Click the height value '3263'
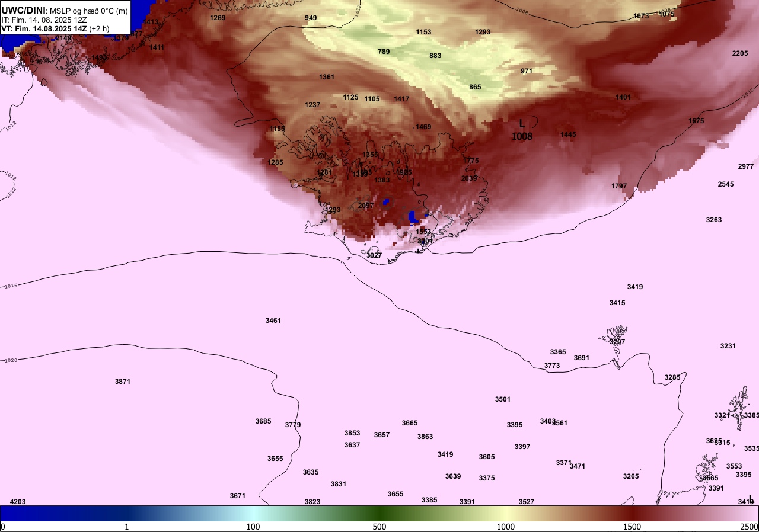This screenshot has height=532, width=759. (714, 220)
